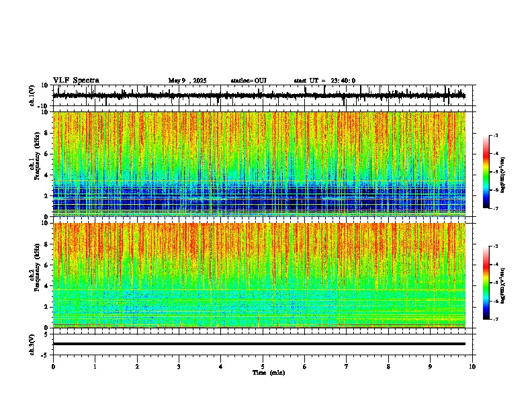
Task: Click the 2 kHz tick of ch.2 spectrogram
Action: pos(46,307)
